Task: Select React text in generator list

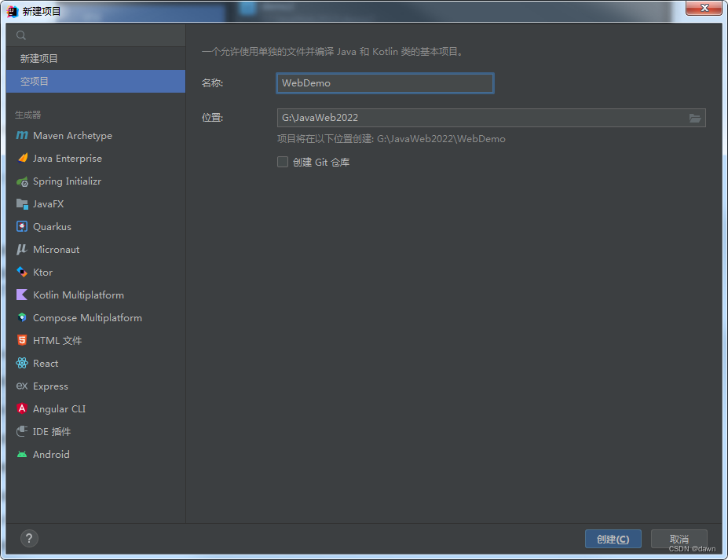Action: coord(46,363)
